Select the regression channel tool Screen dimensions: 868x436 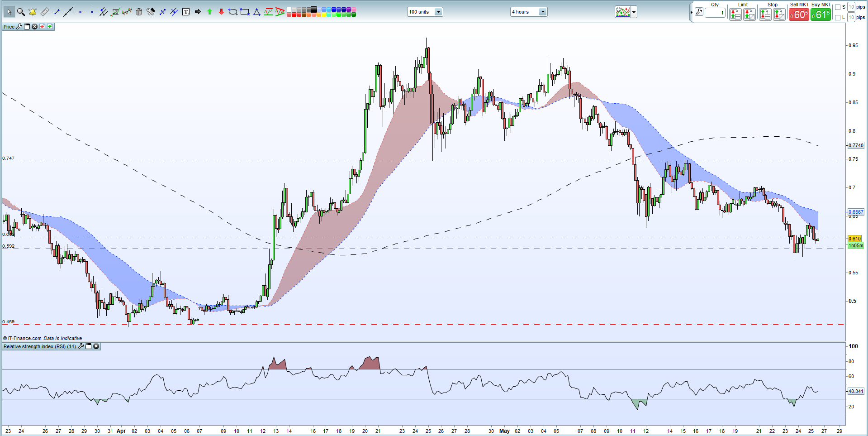pos(127,12)
